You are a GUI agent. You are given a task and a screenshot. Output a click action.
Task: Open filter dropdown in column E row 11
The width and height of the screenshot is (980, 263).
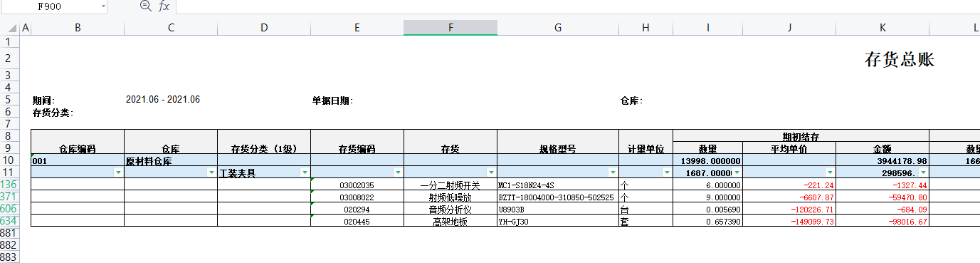(398, 172)
